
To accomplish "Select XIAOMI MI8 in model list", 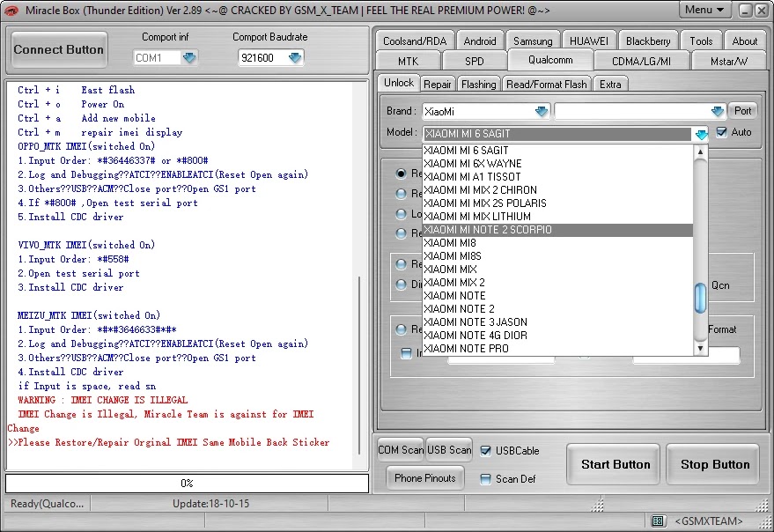I will (557, 243).
